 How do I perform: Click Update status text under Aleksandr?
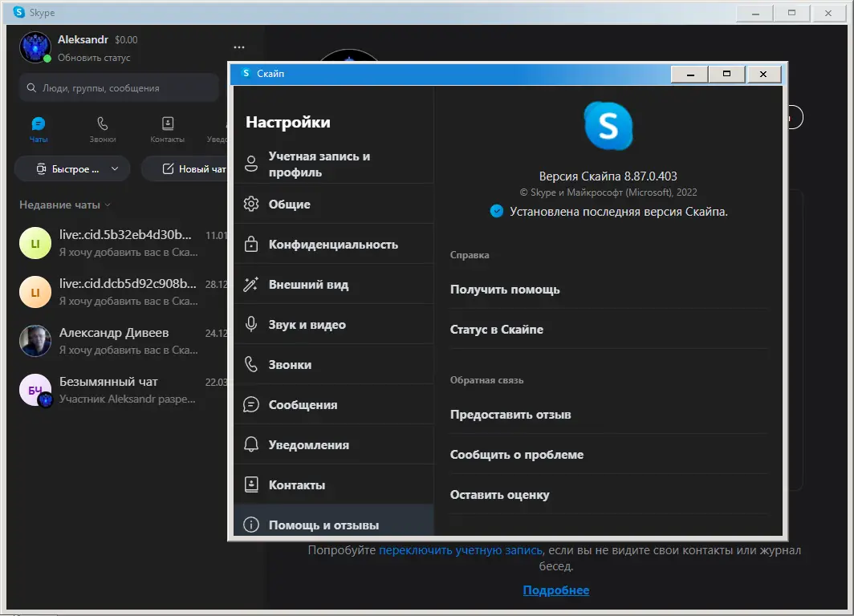pos(94,58)
